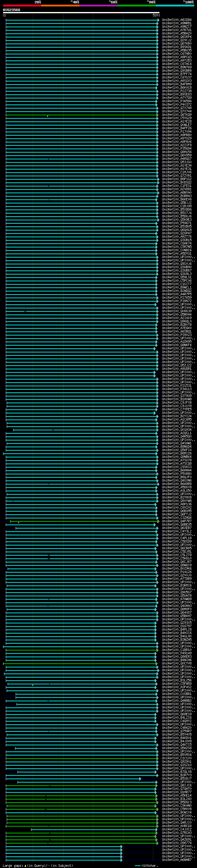The width and height of the screenshot is (197, 868).
Task: Click the orange ~40% identity legend segment
Action: [x=60, y=6]
